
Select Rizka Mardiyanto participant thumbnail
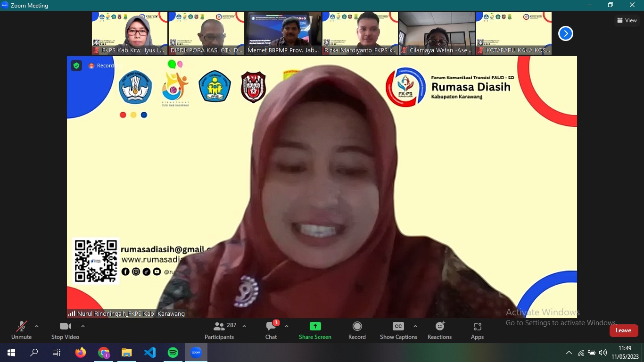pyautogui.click(x=360, y=33)
